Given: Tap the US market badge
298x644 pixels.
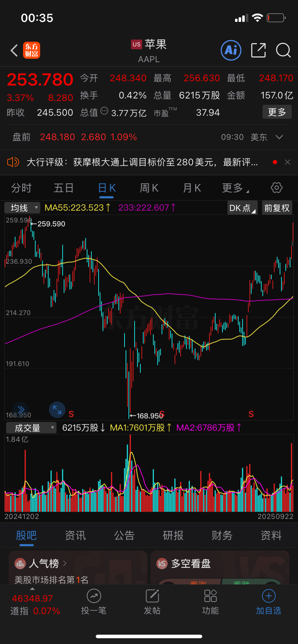Looking at the screenshot, I should (136, 44).
